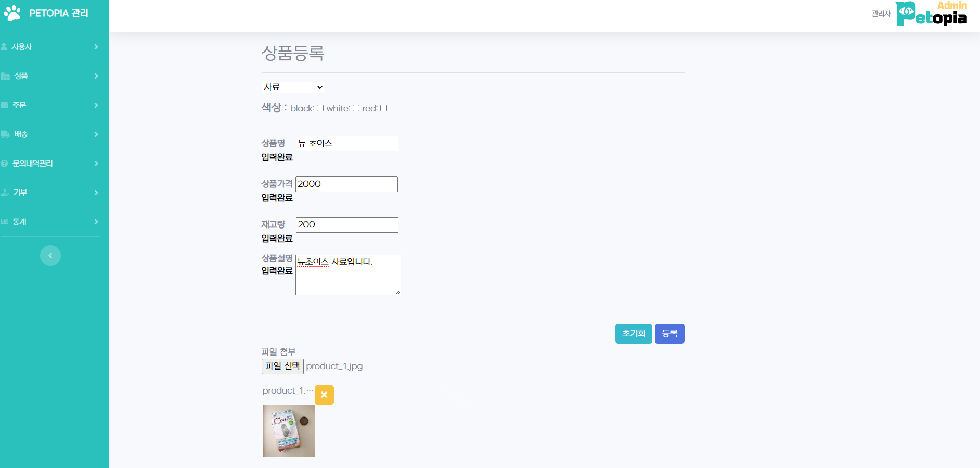Expand the 기부 menu chevron
This screenshot has height=468, width=980.
tap(96, 193)
